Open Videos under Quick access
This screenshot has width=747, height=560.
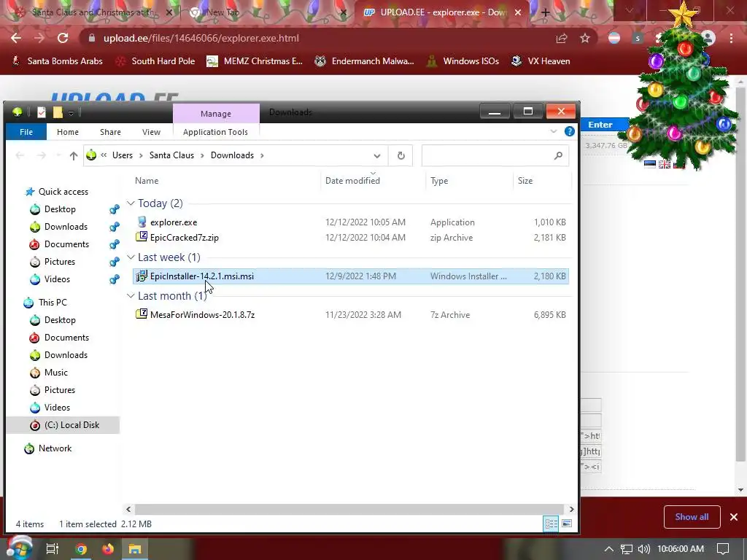pos(57,279)
